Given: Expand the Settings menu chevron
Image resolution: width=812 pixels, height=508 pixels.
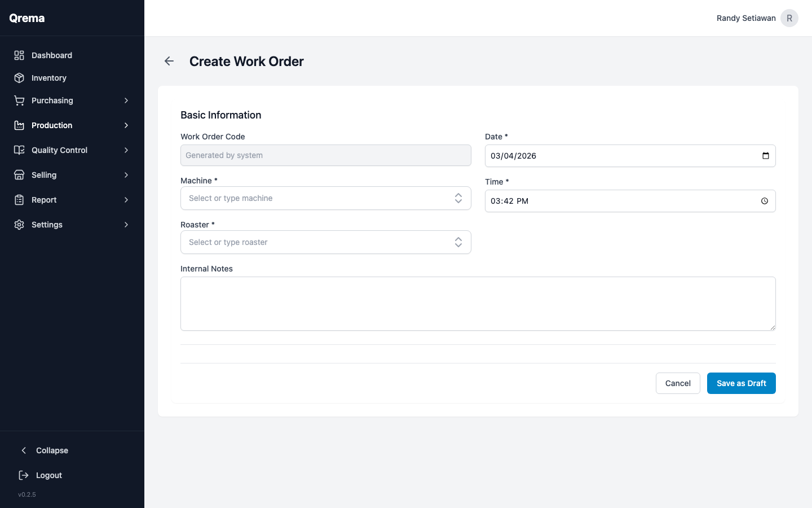Looking at the screenshot, I should [x=126, y=225].
